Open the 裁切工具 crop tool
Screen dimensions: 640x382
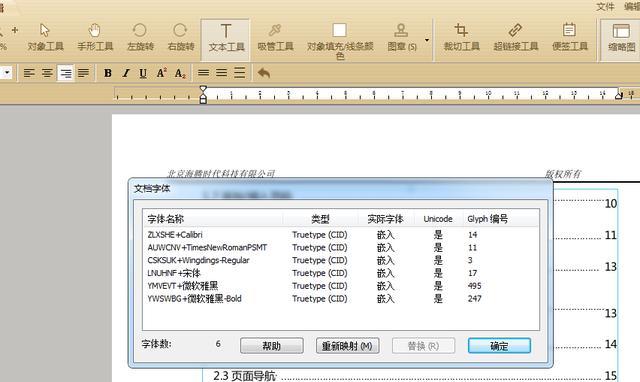462,38
